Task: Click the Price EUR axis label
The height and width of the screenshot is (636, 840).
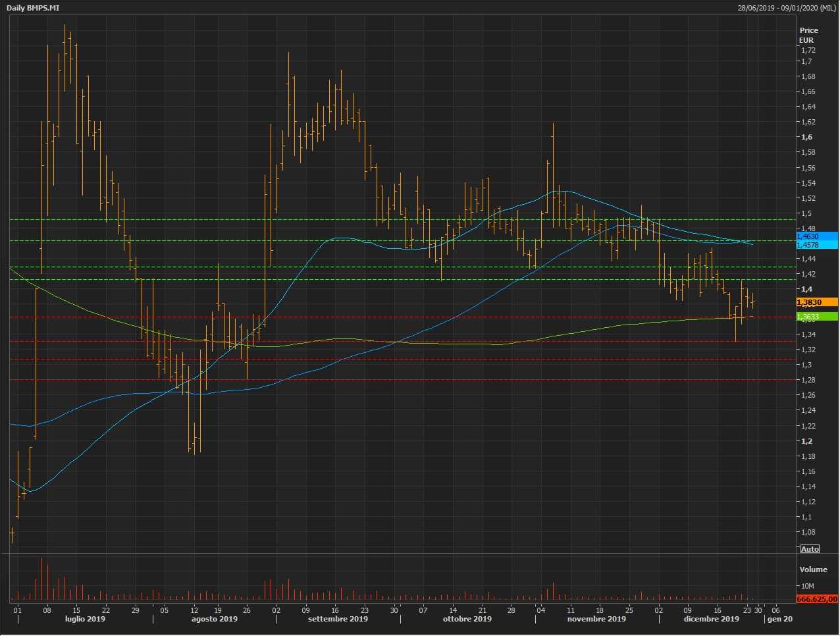Action: tap(808, 35)
